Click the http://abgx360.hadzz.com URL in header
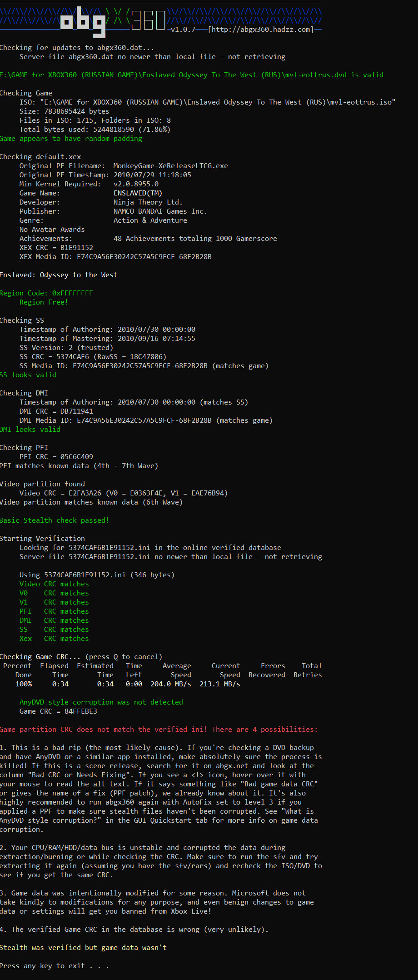Viewport: 418px width, 980px height. 260,30
